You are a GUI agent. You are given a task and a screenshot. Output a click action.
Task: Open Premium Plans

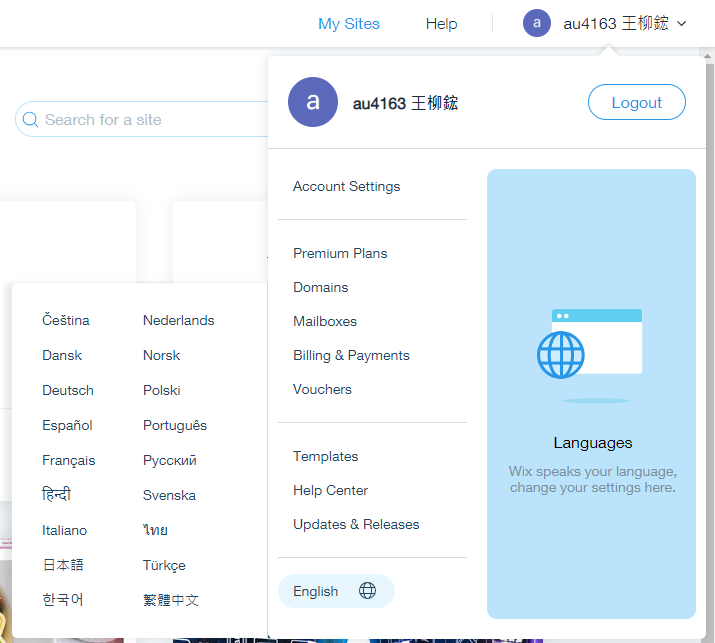(340, 253)
